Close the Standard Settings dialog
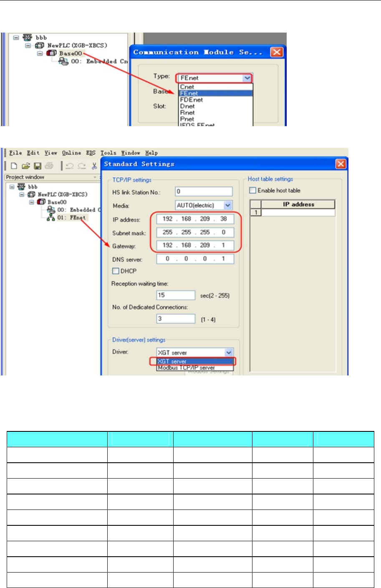Screen dimensions: 381x588 coord(341,164)
